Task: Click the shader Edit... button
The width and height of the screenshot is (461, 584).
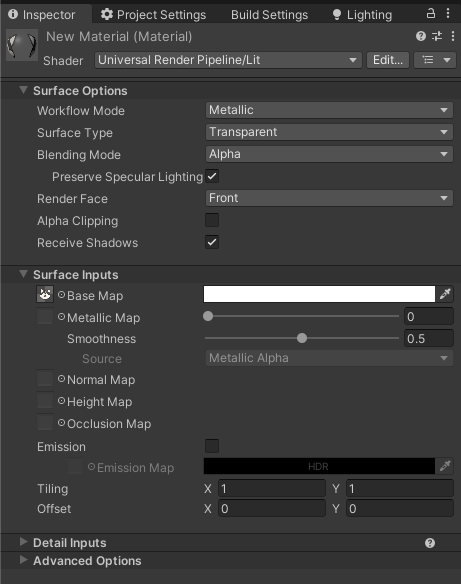Action: tap(388, 60)
